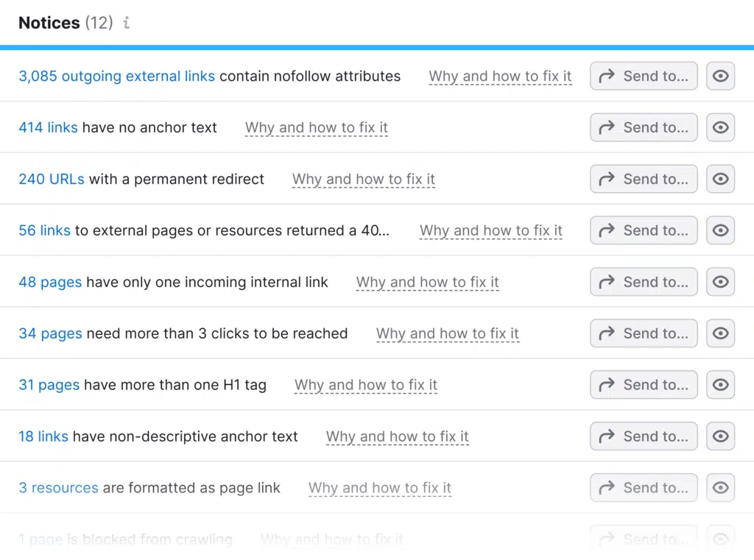
Task: Hide the nofollow attributes notice using eye icon
Action: [x=720, y=76]
